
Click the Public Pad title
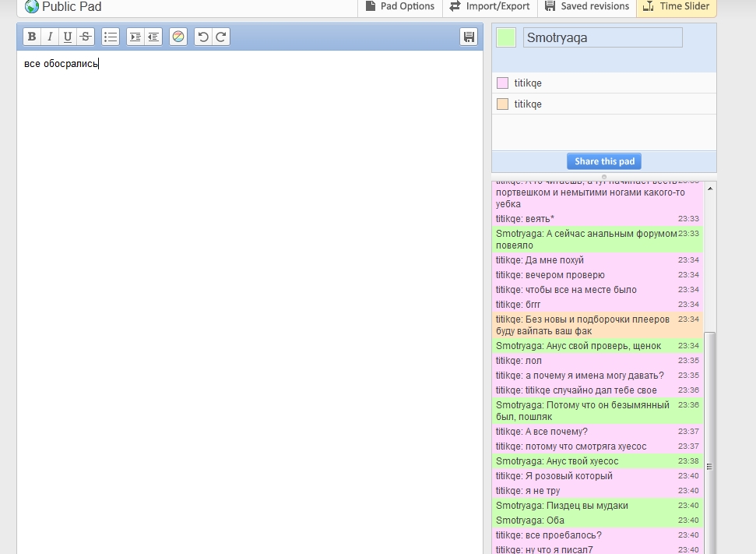point(72,7)
